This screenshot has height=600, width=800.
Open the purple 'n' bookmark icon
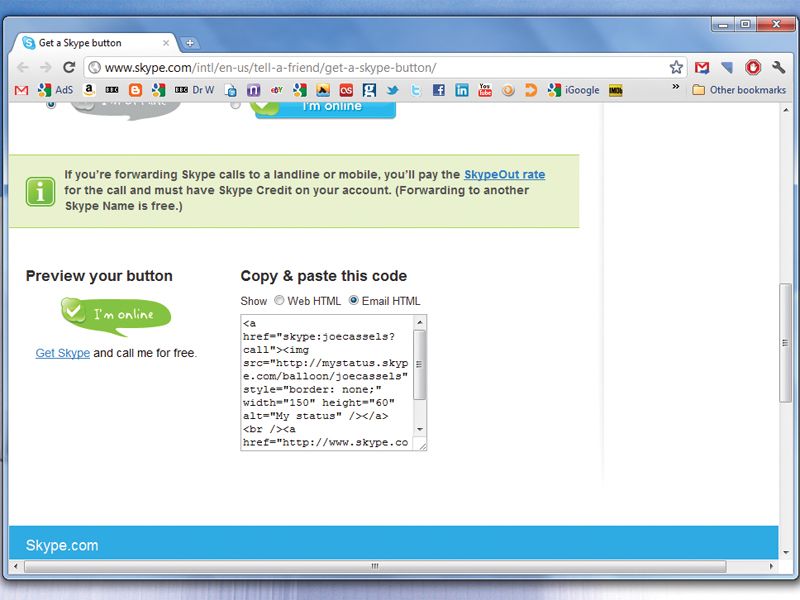tap(254, 90)
